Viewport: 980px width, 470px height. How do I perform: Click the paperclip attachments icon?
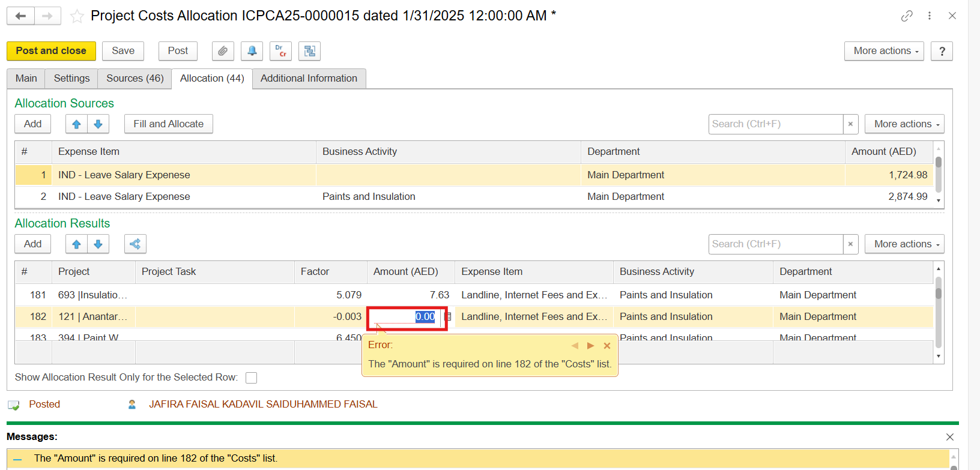tap(223, 51)
